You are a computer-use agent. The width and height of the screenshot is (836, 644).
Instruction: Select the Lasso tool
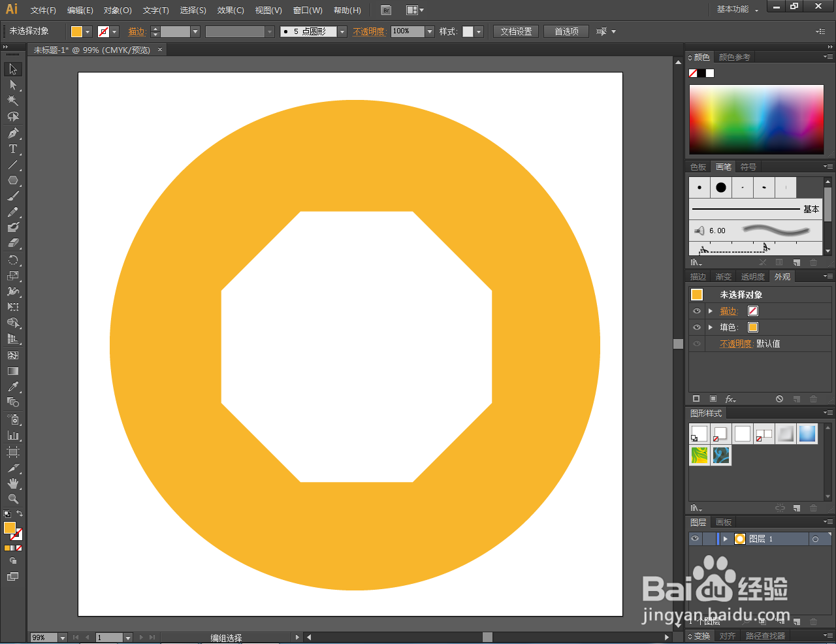13,117
